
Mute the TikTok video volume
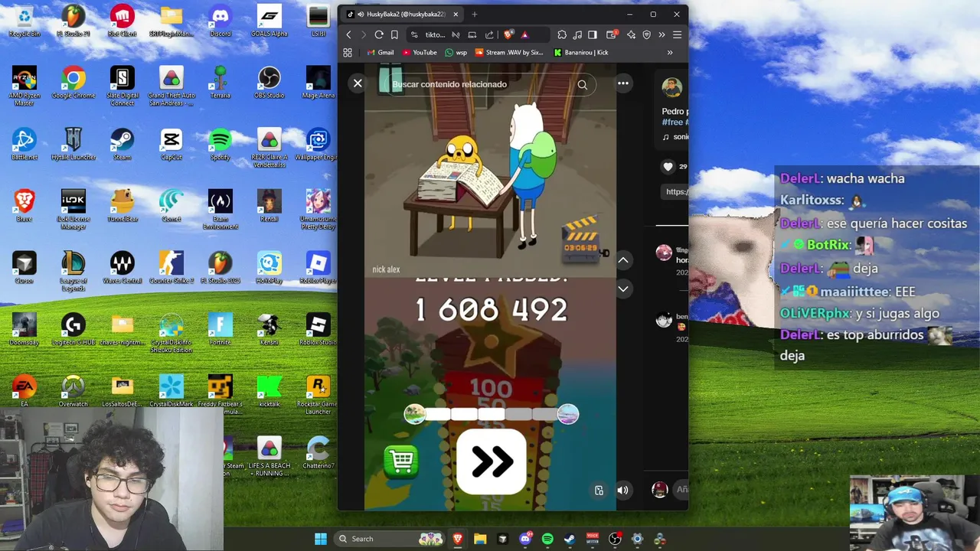click(622, 491)
